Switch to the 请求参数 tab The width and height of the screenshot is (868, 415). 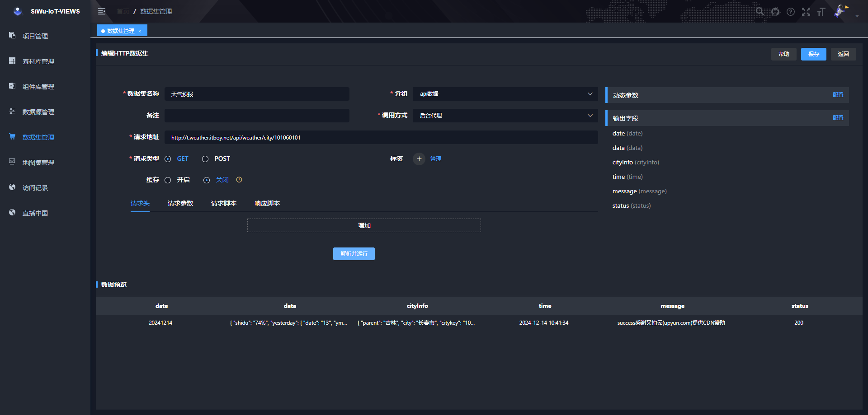(x=180, y=203)
